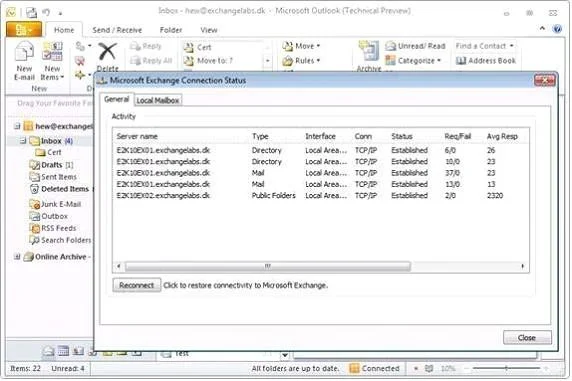Apply the Cert quick step
Viewport: 572px width, 381px height.
tap(198, 47)
